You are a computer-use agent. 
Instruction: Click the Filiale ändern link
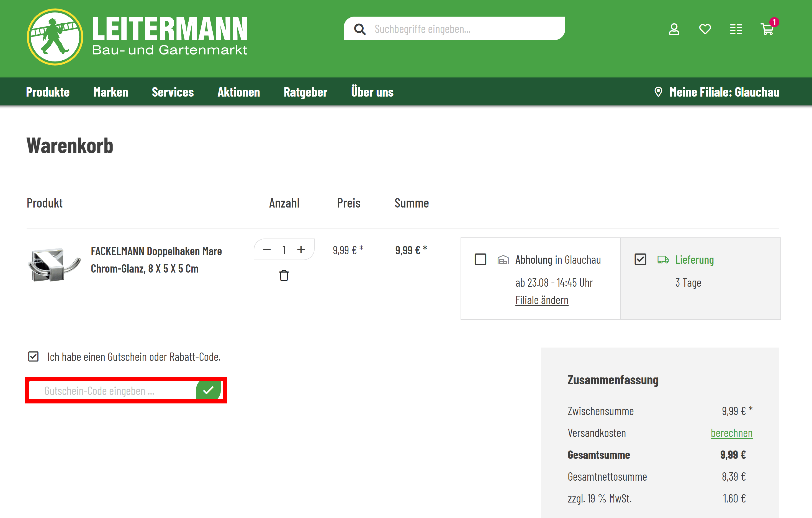point(541,300)
